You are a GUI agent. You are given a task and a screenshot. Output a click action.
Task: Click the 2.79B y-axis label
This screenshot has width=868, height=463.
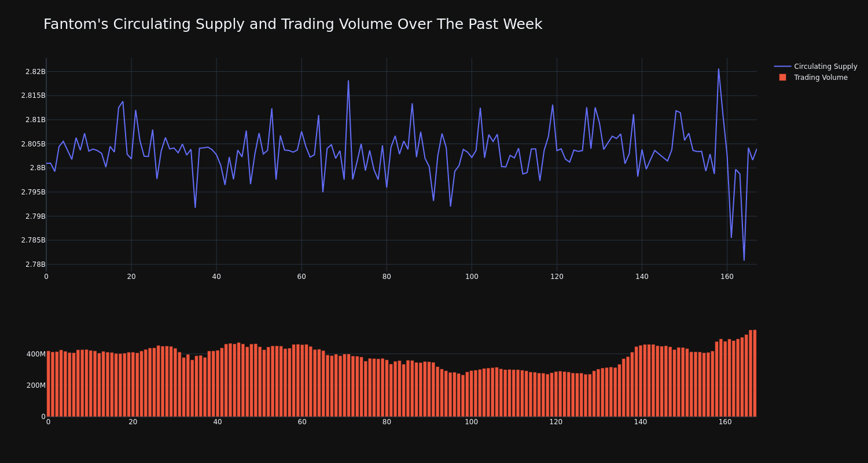coord(35,216)
